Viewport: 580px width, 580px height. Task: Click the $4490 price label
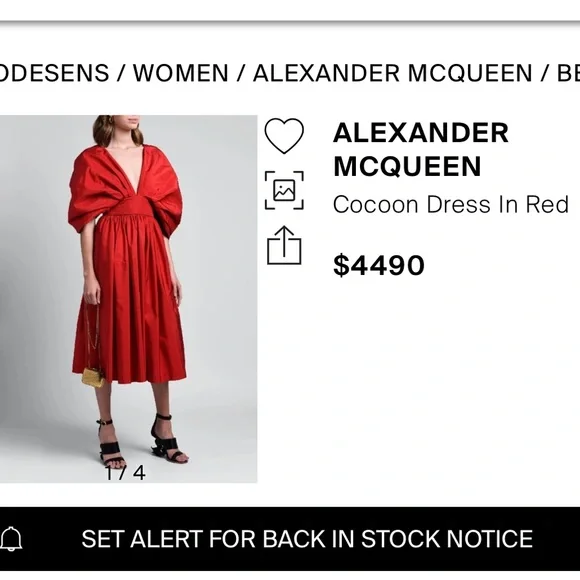point(379,265)
